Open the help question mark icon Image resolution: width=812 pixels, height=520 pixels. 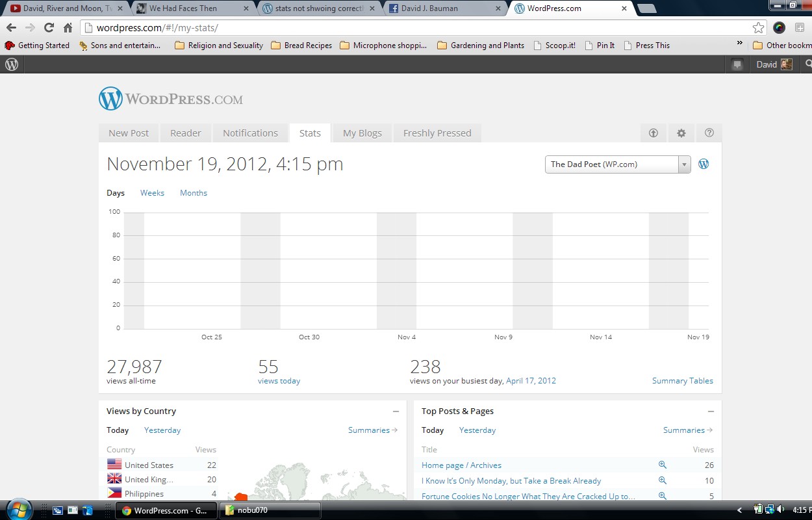709,133
